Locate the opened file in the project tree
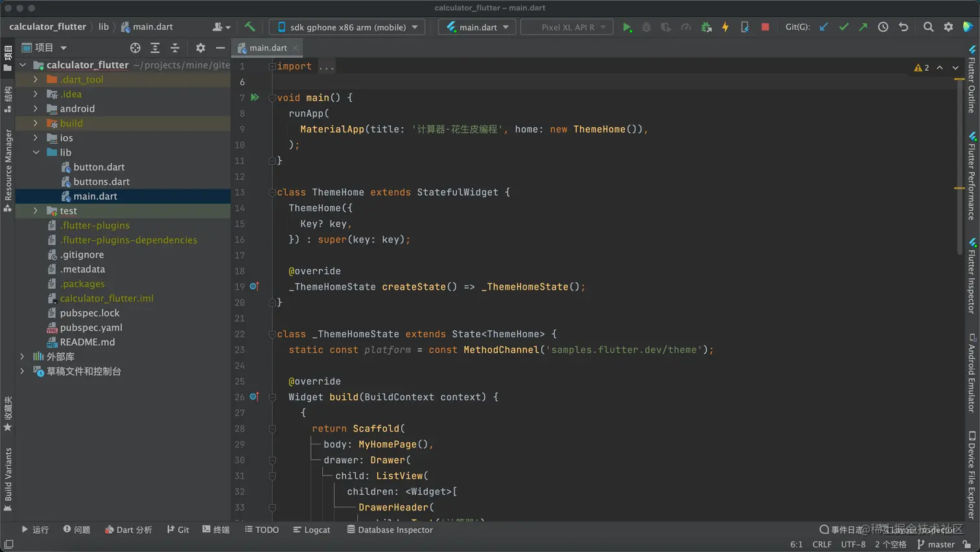This screenshot has width=980, height=552. [135, 48]
